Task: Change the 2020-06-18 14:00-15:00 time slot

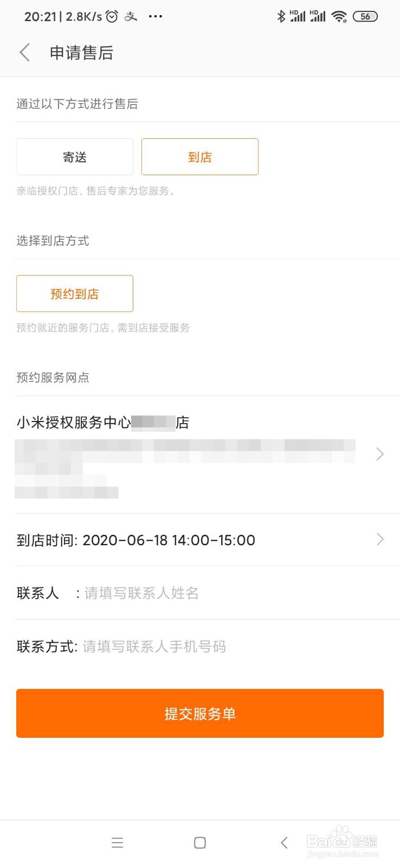Action: (x=169, y=540)
